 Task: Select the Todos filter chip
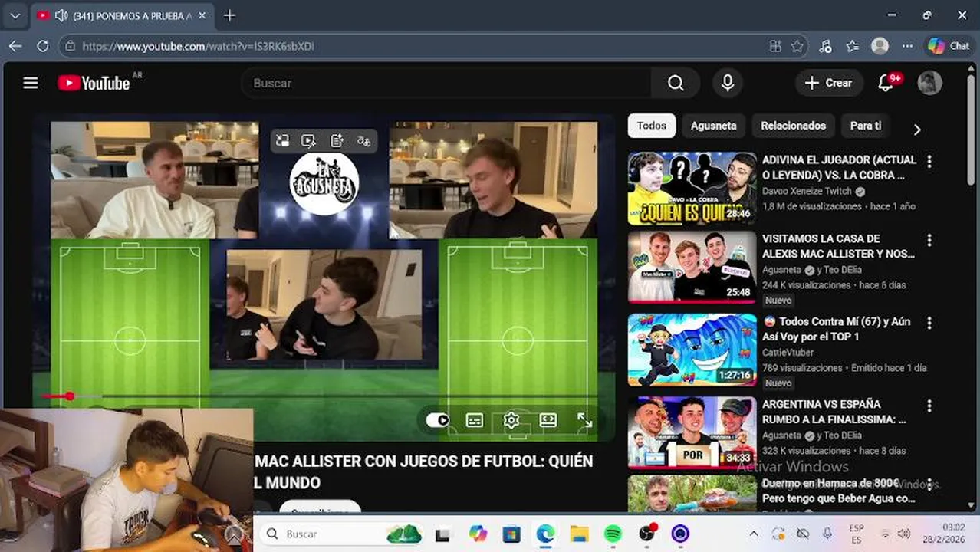(652, 126)
